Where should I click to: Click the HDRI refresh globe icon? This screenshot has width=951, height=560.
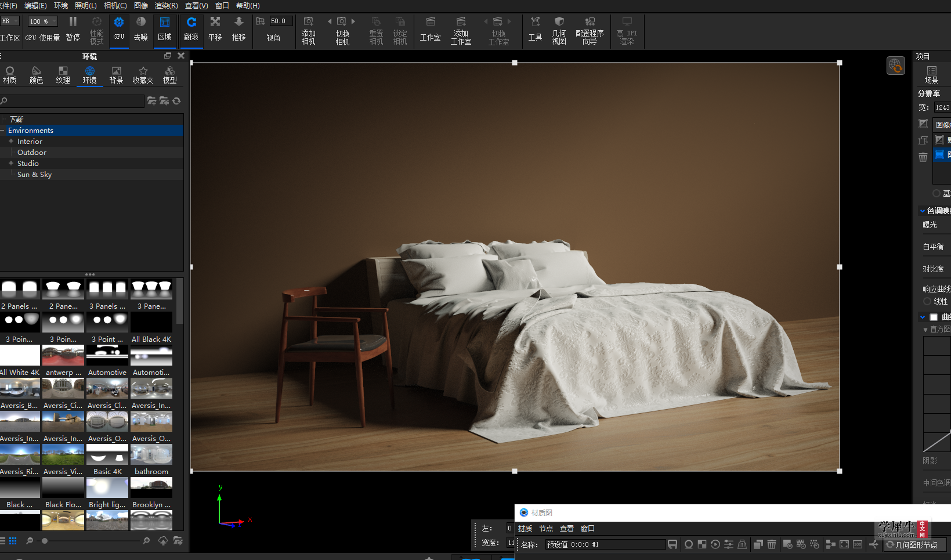click(895, 66)
